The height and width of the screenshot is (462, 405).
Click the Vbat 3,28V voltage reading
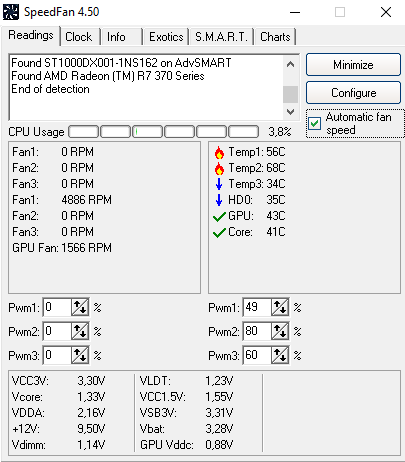[186, 429]
